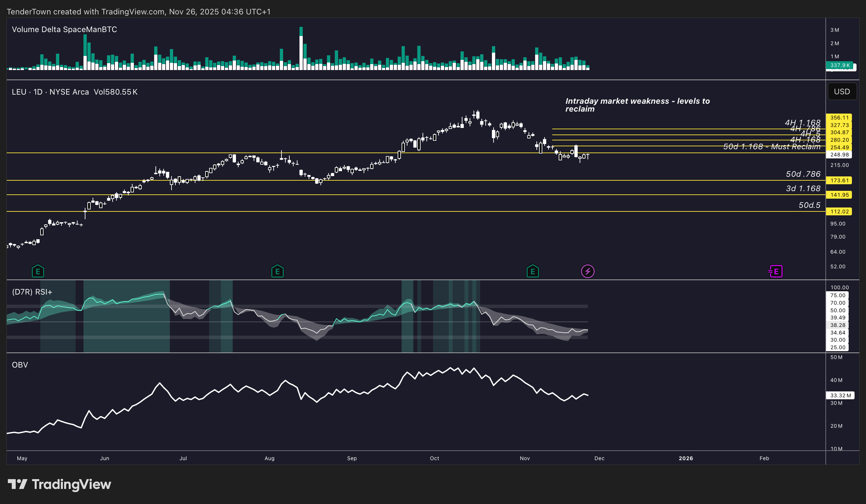866x504 pixels.
Task: Open the USD currency selector
Action: (x=842, y=92)
